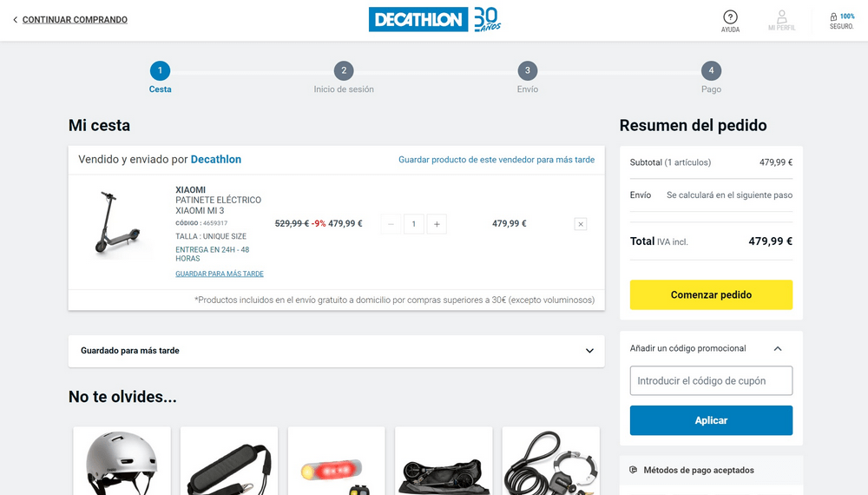Click the Se calculará en el siguiente paso text
This screenshot has height=495, width=868.
(x=730, y=195)
